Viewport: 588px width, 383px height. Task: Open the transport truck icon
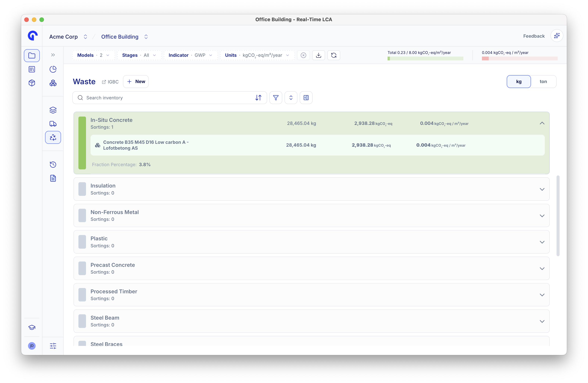[x=53, y=124]
